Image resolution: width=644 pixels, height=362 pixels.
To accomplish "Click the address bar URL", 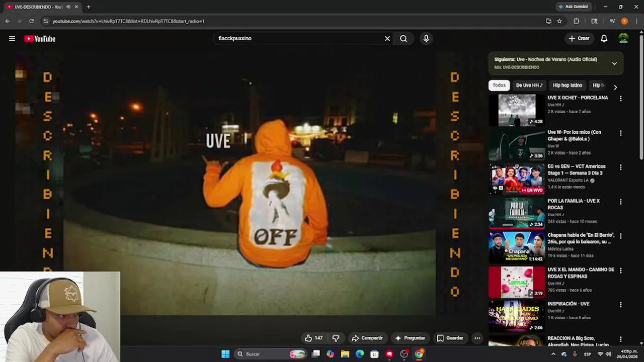I will point(128,21).
